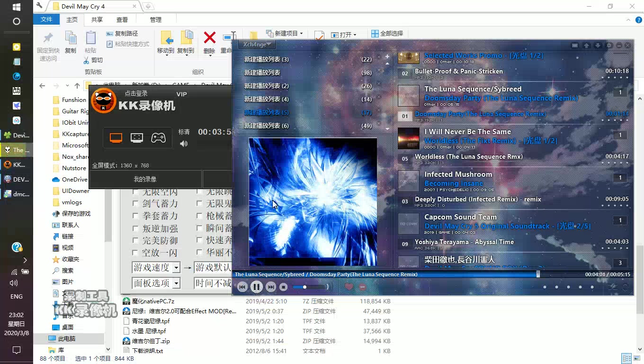Mute the KK recorder speaker icon
This screenshot has width=644, height=364.
click(x=184, y=144)
